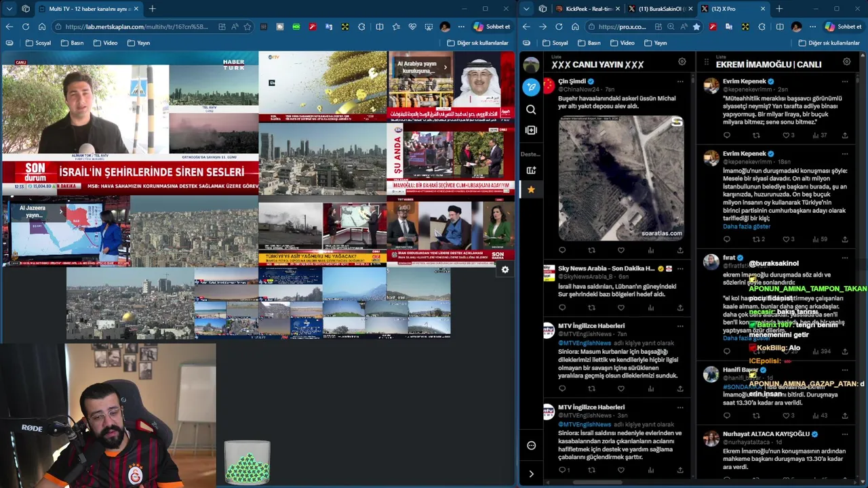Add column icon in X Pro sidebar
Viewport: 868px width, 488px height.
tap(531, 130)
